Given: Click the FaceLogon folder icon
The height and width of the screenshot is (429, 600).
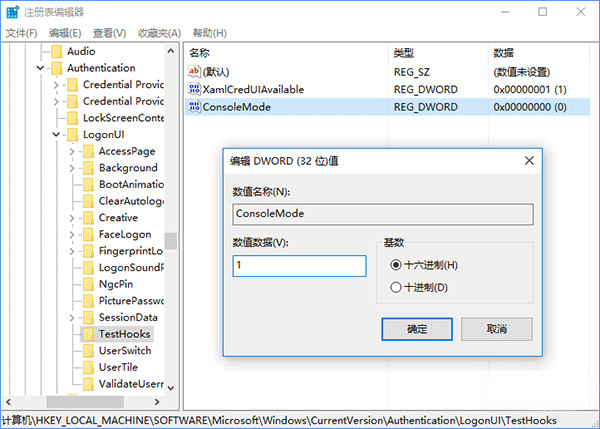Looking at the screenshot, I should coord(89,234).
